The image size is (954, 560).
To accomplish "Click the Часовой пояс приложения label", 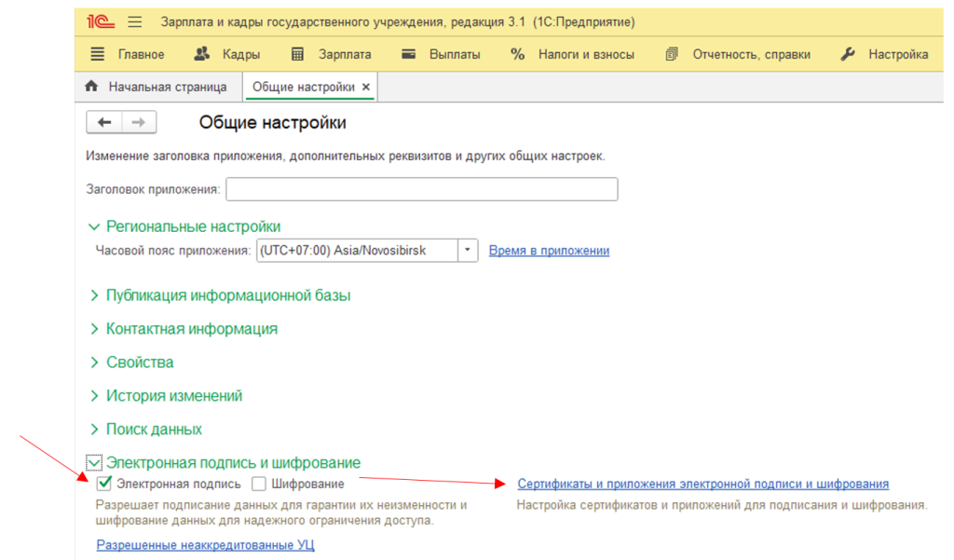I will click(x=172, y=250).
